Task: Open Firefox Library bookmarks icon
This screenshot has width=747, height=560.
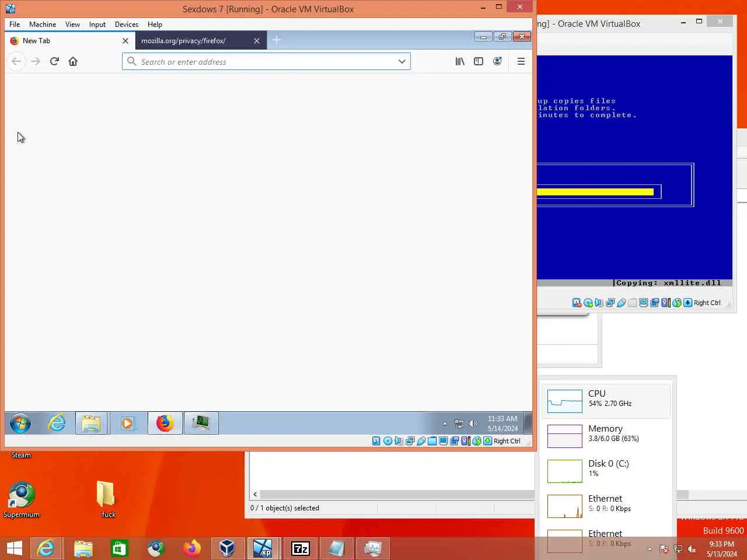Action: coord(460,61)
